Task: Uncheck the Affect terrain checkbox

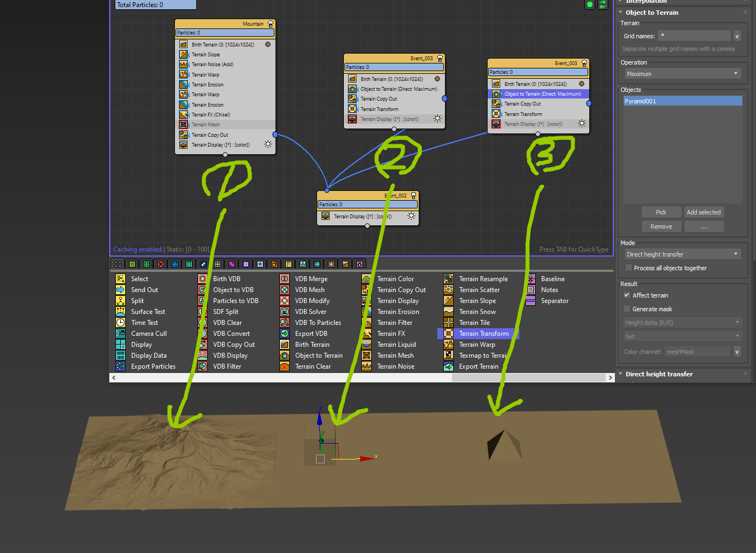Action: pos(627,295)
